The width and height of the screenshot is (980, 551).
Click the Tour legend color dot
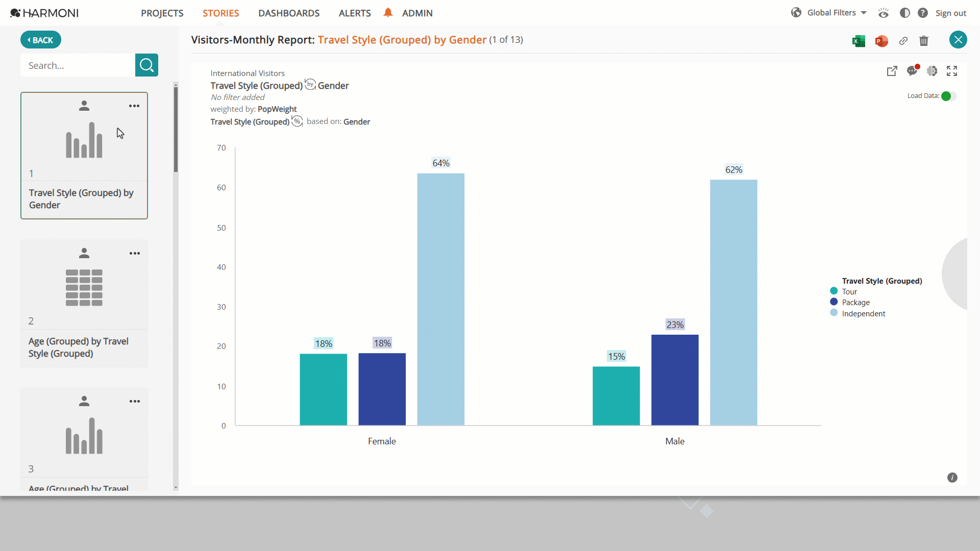[x=834, y=291]
